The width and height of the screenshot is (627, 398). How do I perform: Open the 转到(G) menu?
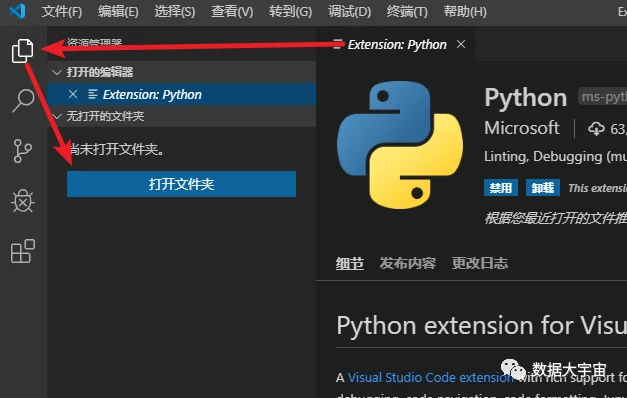(x=290, y=11)
